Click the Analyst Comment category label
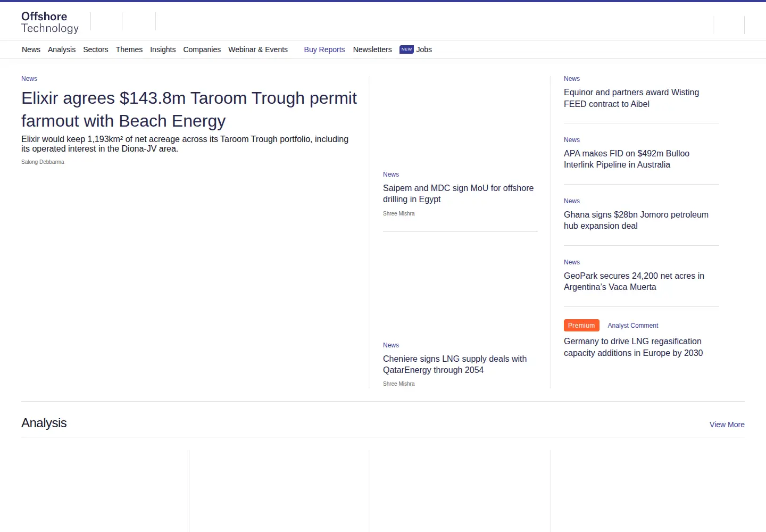Image resolution: width=766 pixels, height=532 pixels. click(x=633, y=326)
